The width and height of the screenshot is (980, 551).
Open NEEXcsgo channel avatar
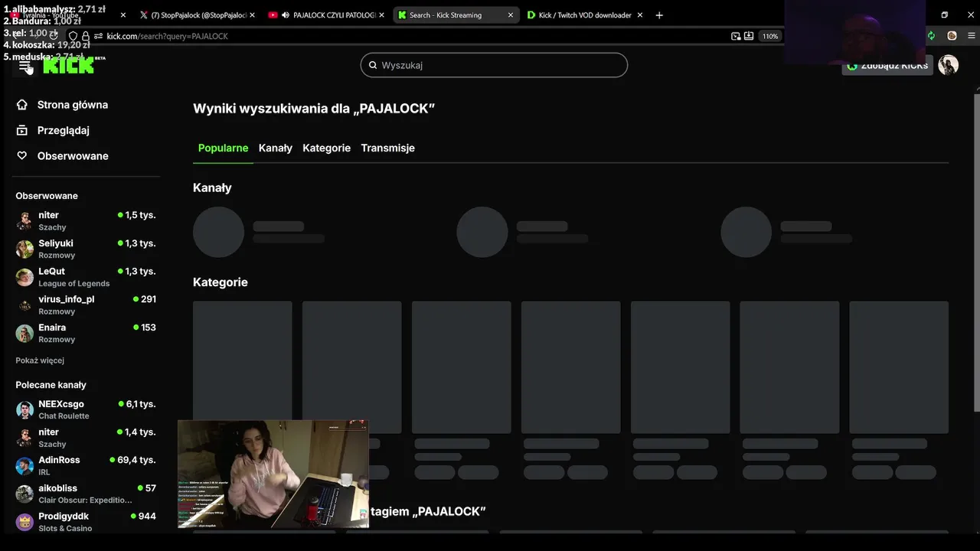click(25, 409)
